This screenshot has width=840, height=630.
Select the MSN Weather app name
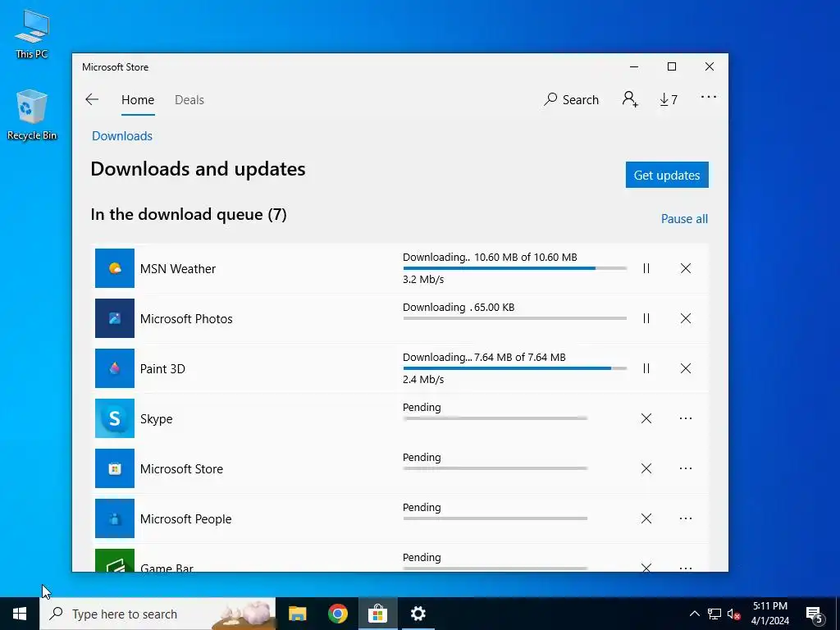[x=178, y=268]
